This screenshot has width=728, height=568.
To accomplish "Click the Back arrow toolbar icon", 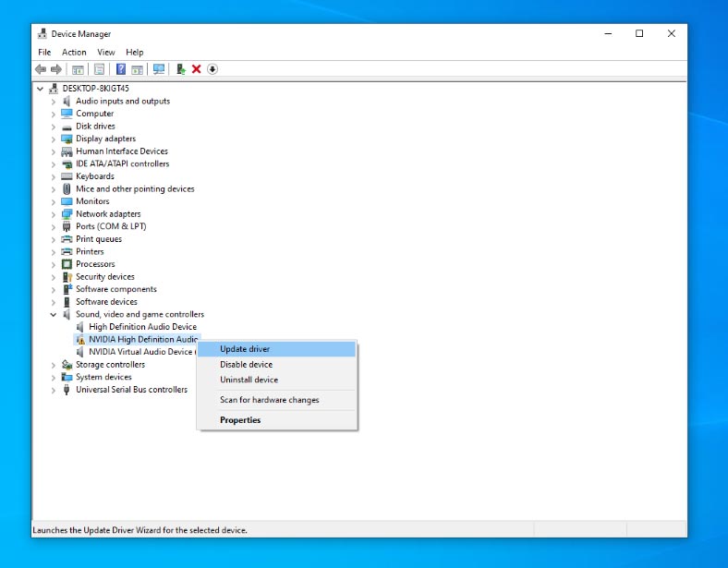I will point(41,69).
